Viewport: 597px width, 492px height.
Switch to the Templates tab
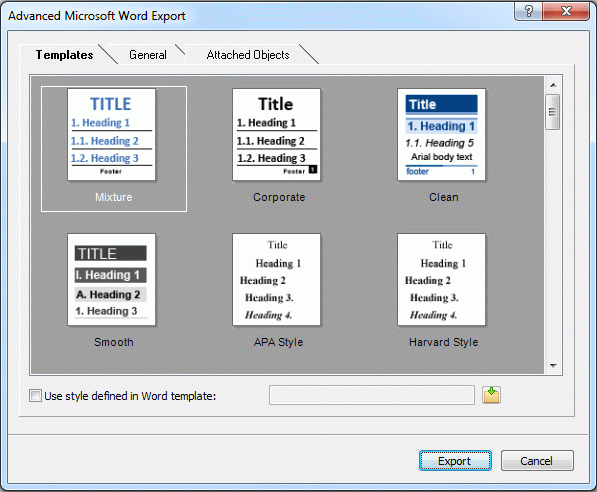pyautogui.click(x=64, y=55)
